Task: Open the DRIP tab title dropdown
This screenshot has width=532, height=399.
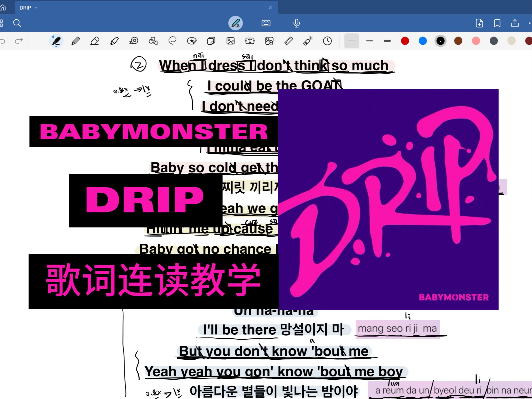Action: click(28, 8)
